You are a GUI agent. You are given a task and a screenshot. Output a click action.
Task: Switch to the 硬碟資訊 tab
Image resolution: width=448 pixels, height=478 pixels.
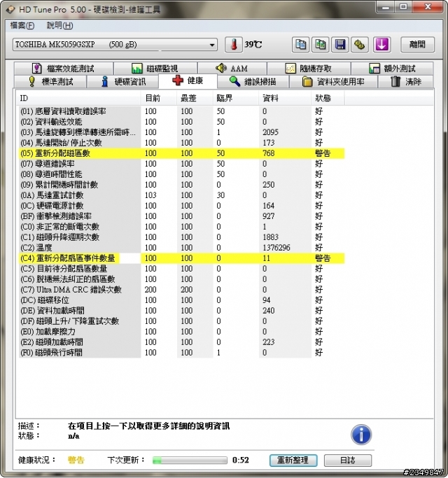[122, 82]
